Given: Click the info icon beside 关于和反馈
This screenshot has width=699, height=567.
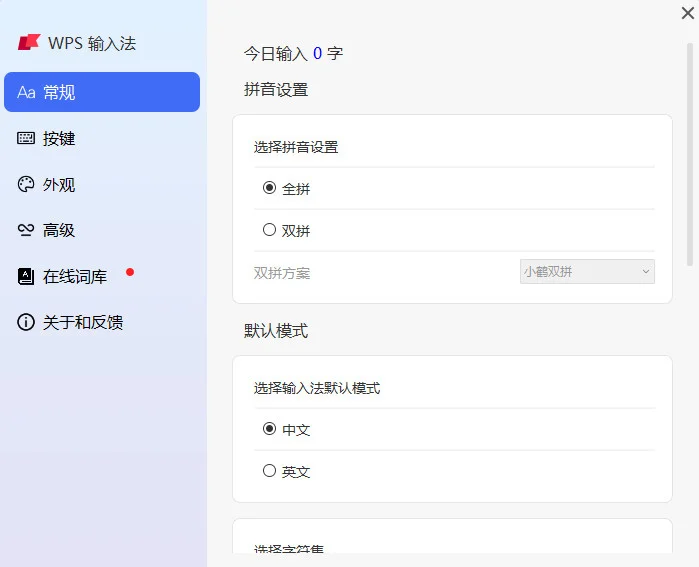Looking at the screenshot, I should (26, 322).
